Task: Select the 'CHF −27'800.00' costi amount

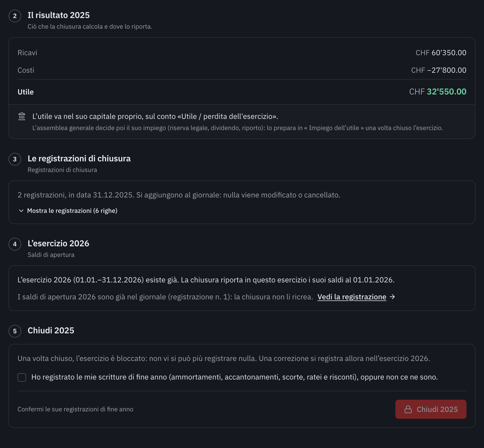Action: [x=439, y=70]
